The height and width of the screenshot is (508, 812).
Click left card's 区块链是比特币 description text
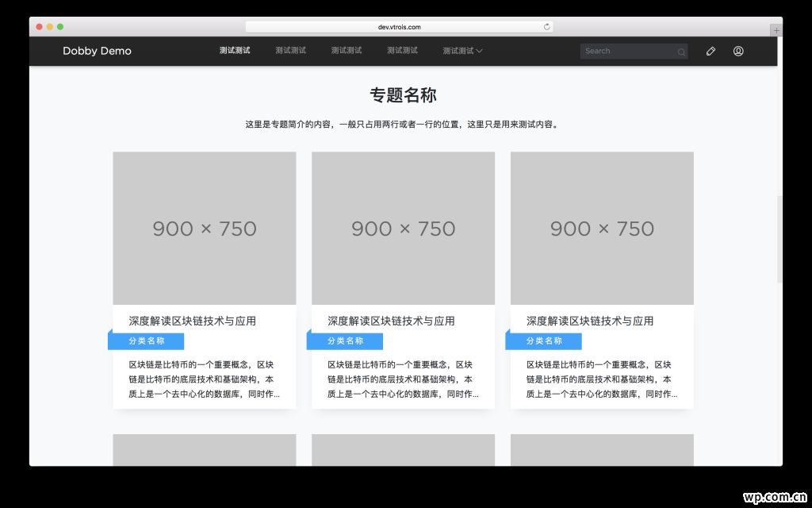pyautogui.click(x=205, y=379)
